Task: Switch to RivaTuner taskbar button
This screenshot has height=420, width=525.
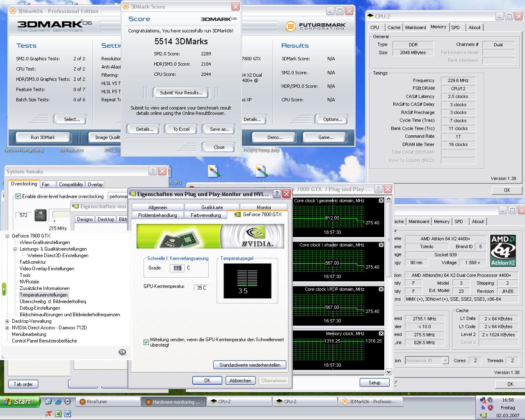Action: point(108,402)
